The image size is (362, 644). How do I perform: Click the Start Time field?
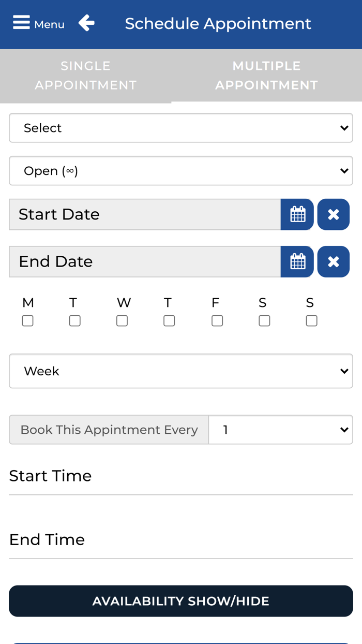coord(181,476)
